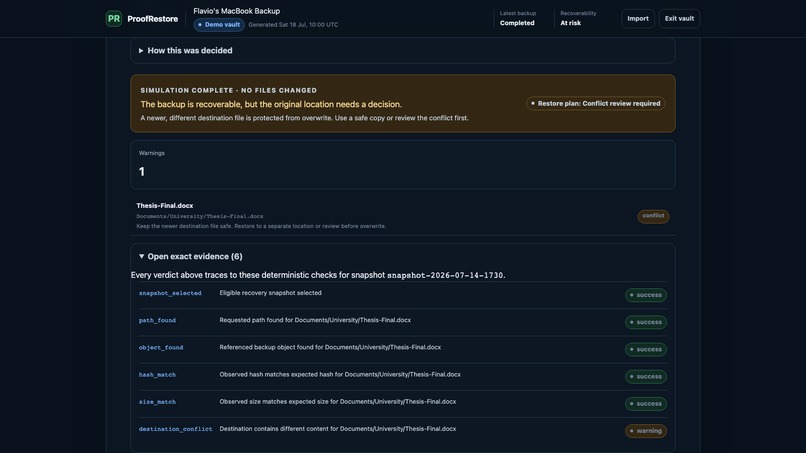Click 'Referenced backup object found' description

[x=330, y=348]
